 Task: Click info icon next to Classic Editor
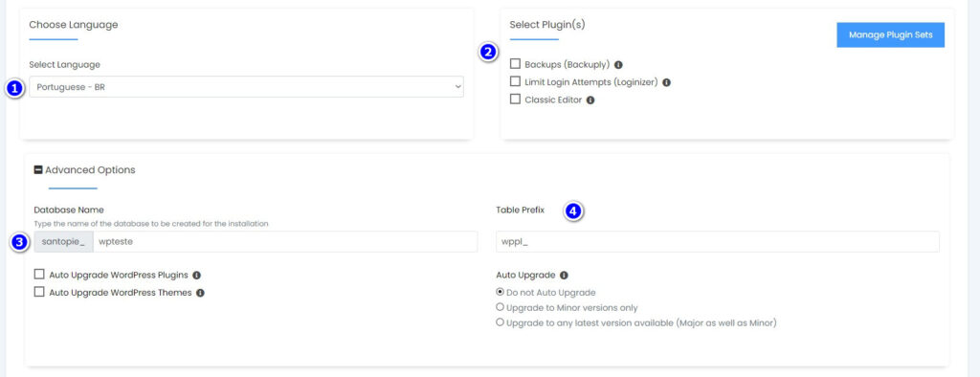click(590, 100)
